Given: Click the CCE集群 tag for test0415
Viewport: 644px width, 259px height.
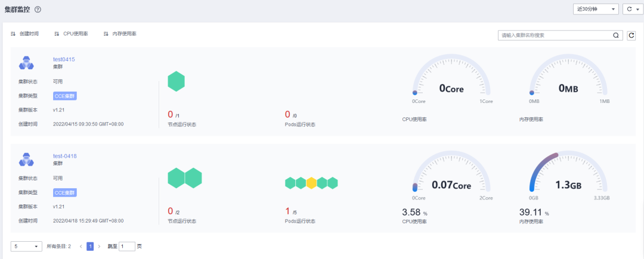Looking at the screenshot, I should click(x=65, y=96).
